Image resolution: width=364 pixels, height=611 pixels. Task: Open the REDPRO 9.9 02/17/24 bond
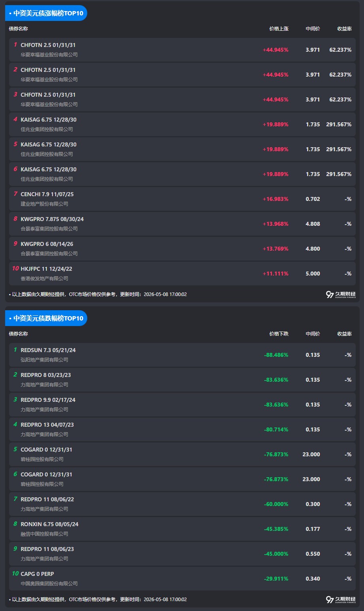coord(182,405)
